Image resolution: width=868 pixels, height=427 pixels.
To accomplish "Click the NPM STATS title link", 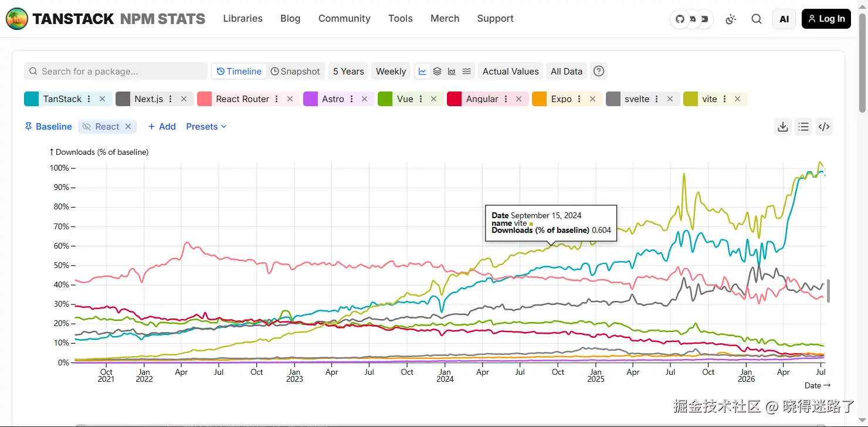I will (163, 19).
